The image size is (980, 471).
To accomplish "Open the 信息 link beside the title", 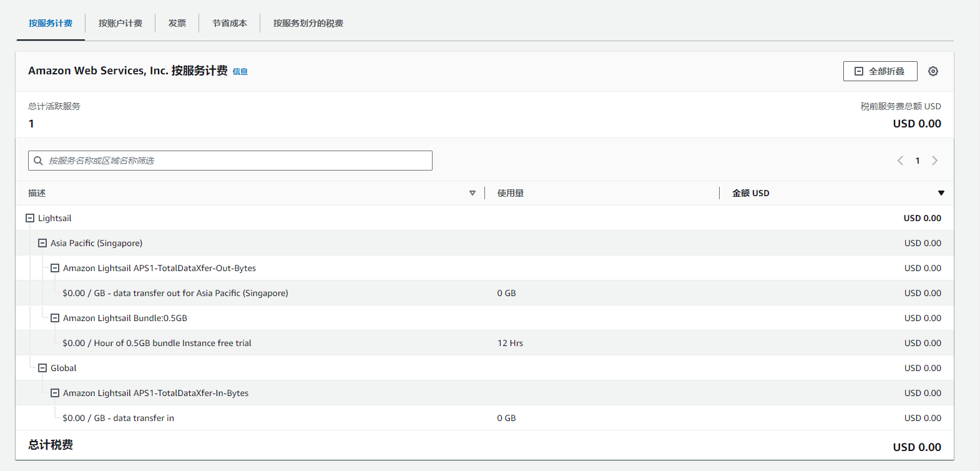I will [x=240, y=72].
